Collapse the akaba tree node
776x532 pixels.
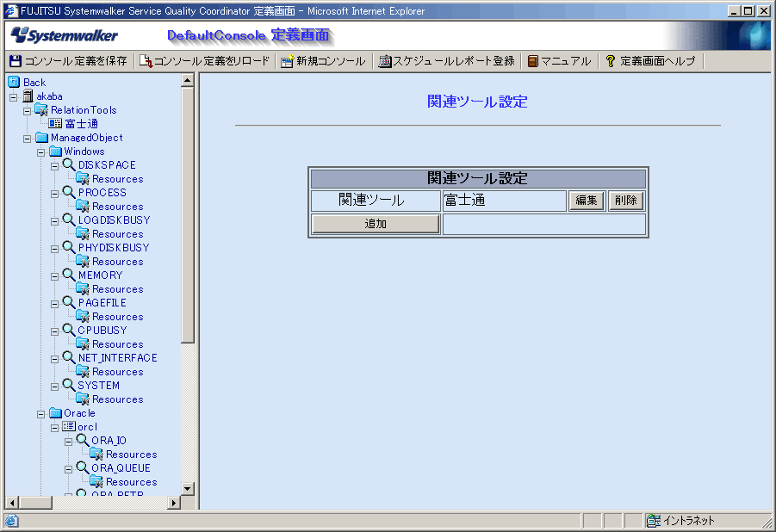pos(14,97)
